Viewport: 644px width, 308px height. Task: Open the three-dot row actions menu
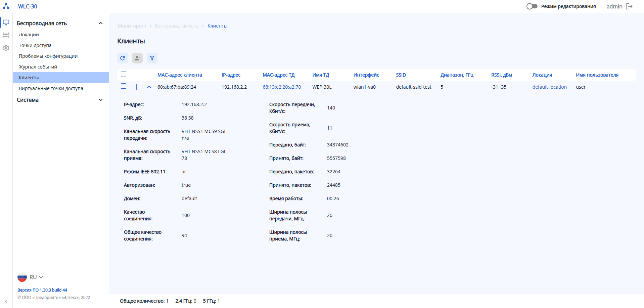coord(136,87)
